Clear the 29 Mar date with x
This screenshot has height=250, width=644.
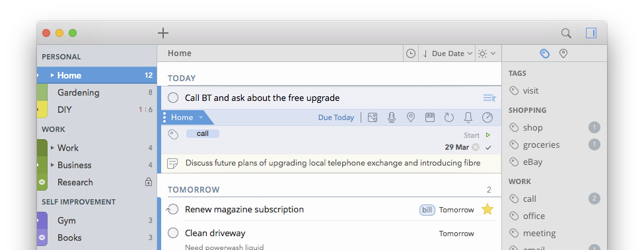tap(475, 147)
